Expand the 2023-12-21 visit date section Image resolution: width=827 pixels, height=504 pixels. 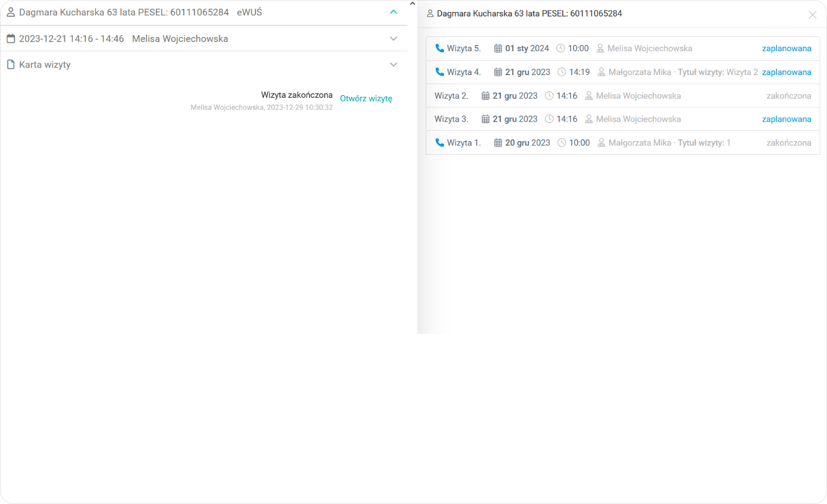tap(394, 39)
